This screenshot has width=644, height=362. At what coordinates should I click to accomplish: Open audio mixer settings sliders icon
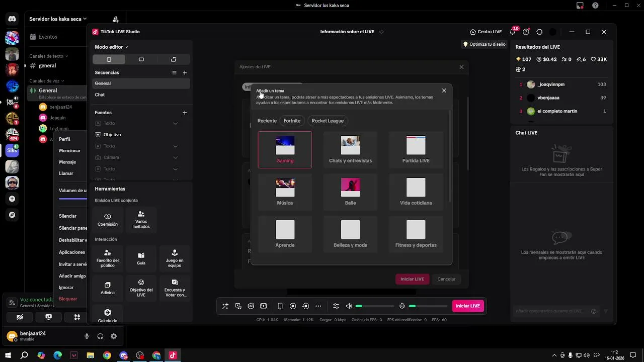(x=336, y=306)
